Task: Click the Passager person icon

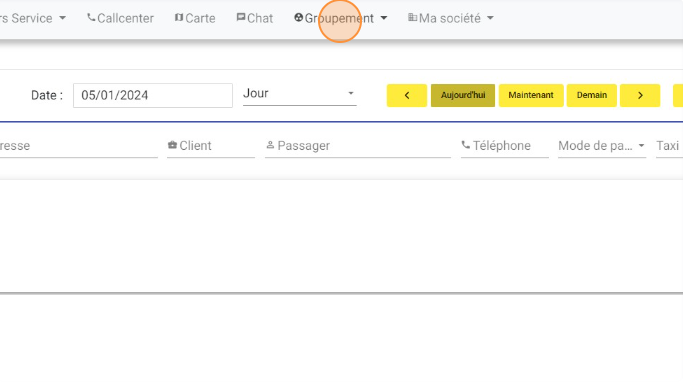Action: tap(270, 145)
